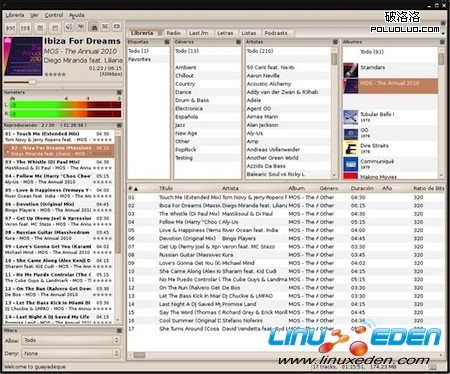Set rating stars for current song

click(55, 74)
